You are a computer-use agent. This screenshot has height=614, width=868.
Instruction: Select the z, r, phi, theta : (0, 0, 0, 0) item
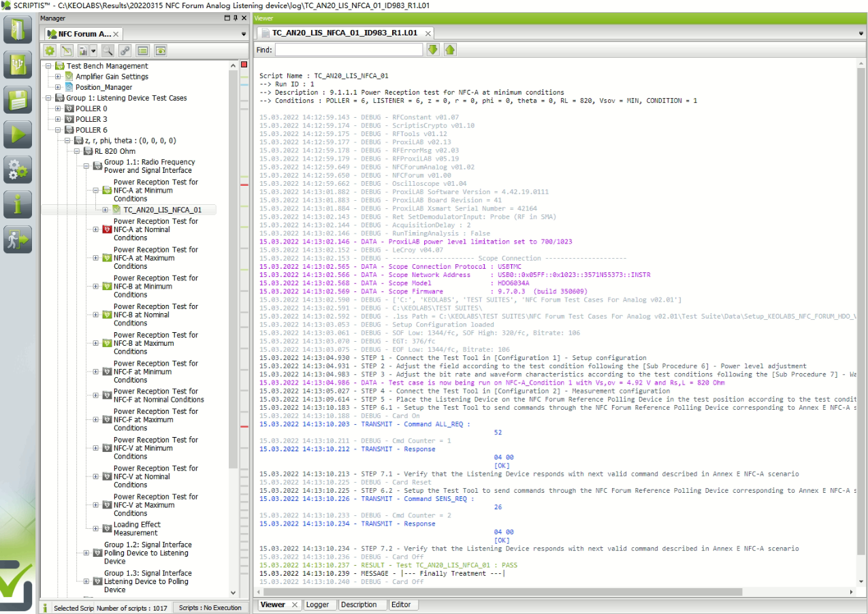(x=130, y=140)
